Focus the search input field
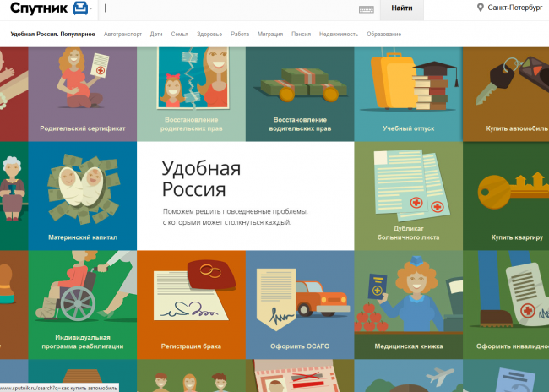The image size is (549, 392). pyautogui.click(x=230, y=9)
